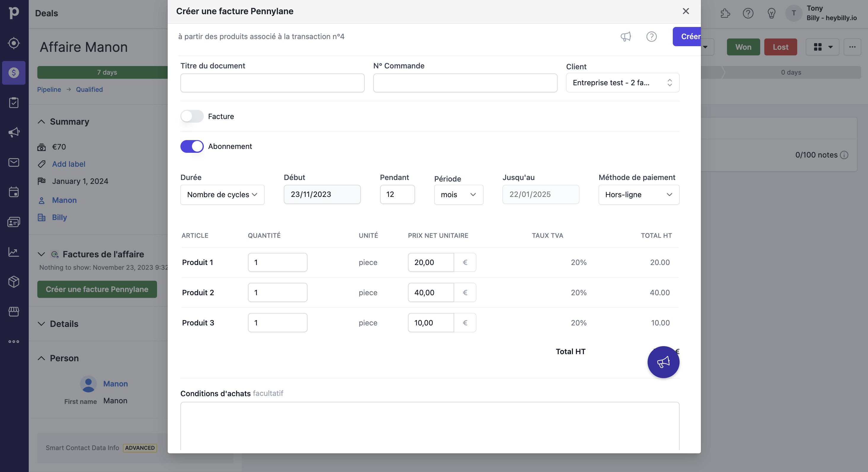This screenshot has height=472, width=868.
Task: Focus the N° Commande field
Action: click(x=465, y=83)
